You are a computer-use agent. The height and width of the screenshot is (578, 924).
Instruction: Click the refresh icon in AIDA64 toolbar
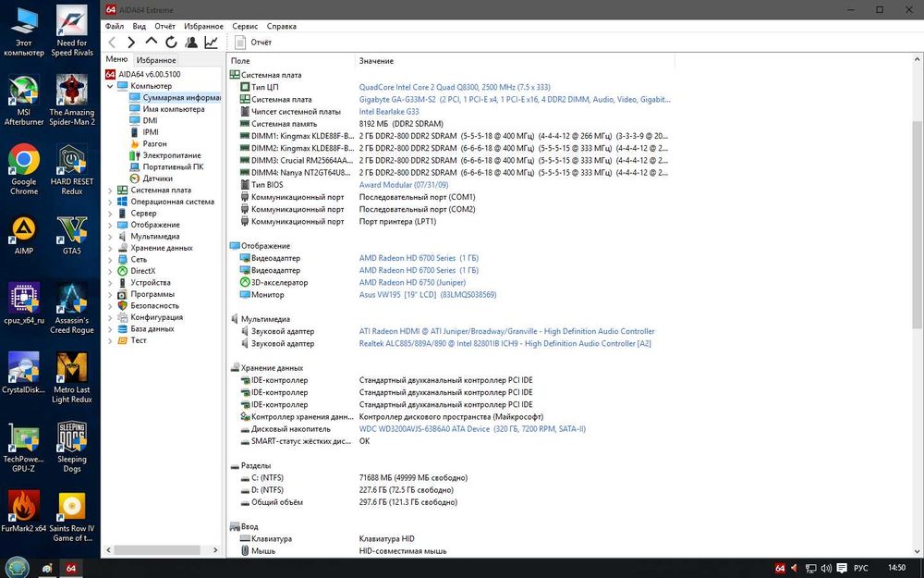click(x=171, y=42)
